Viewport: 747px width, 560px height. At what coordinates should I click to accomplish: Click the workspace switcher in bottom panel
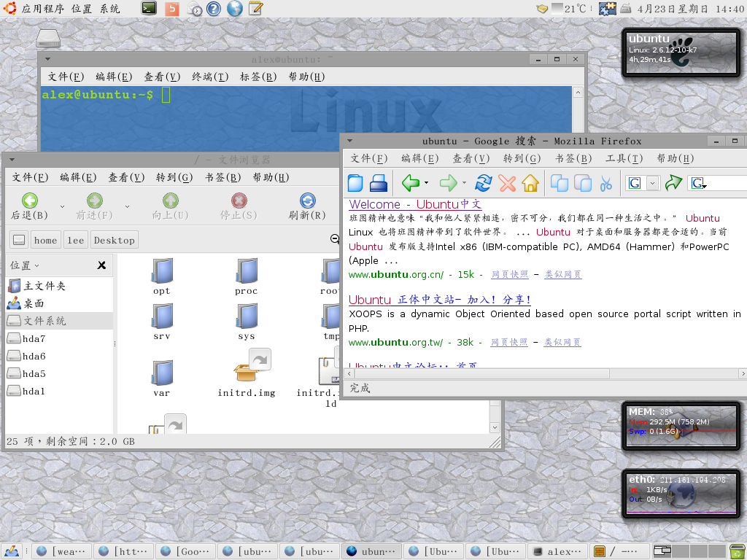689,551
